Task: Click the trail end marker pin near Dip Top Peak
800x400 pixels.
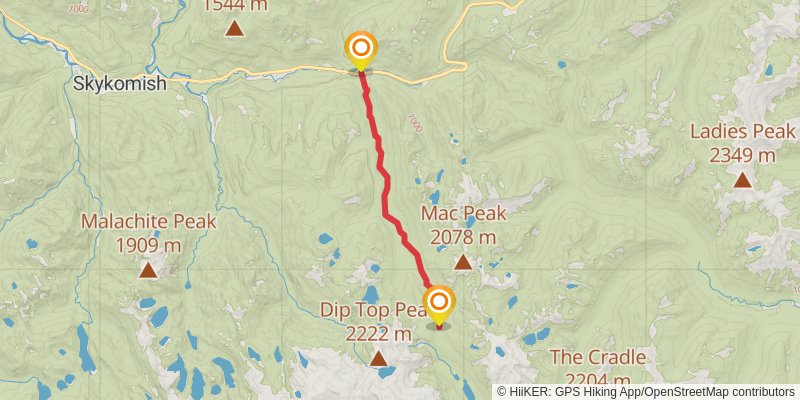Action: [x=439, y=305]
